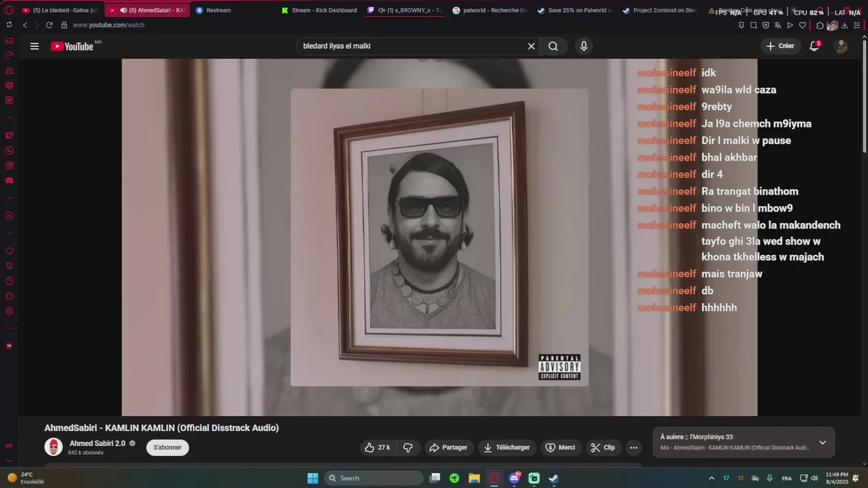
Task: Go back with the browser arrow
Action: point(25,25)
